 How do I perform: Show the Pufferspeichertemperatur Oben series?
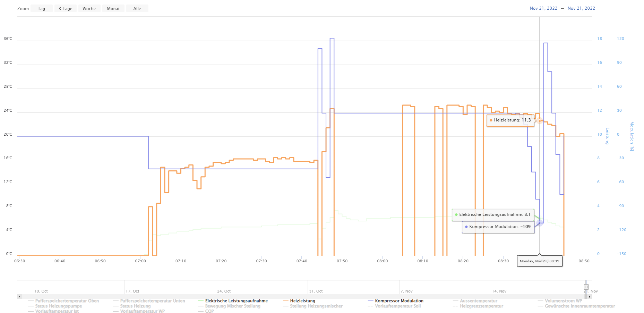pyautogui.click(x=67, y=301)
